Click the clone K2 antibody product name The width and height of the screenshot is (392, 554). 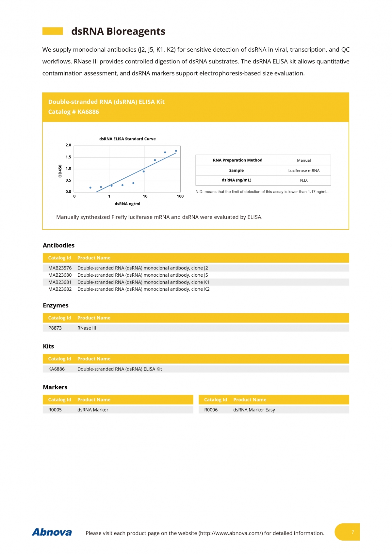pos(143,289)
